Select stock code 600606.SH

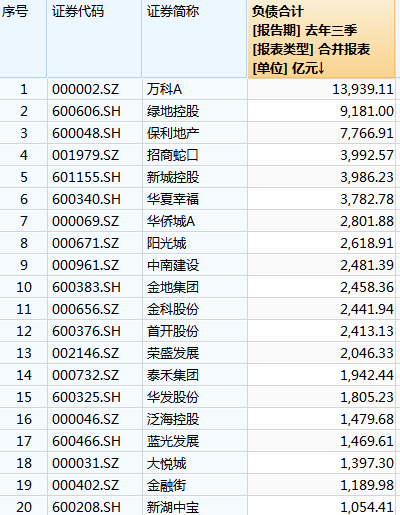click(95, 111)
